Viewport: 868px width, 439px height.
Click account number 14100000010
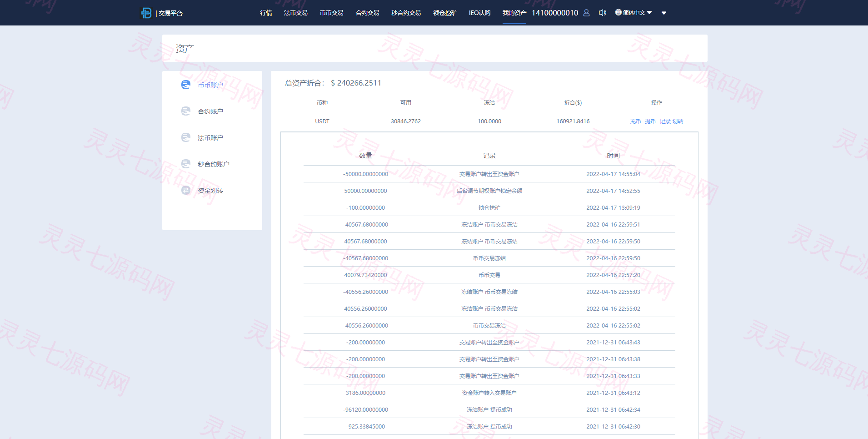coord(555,13)
